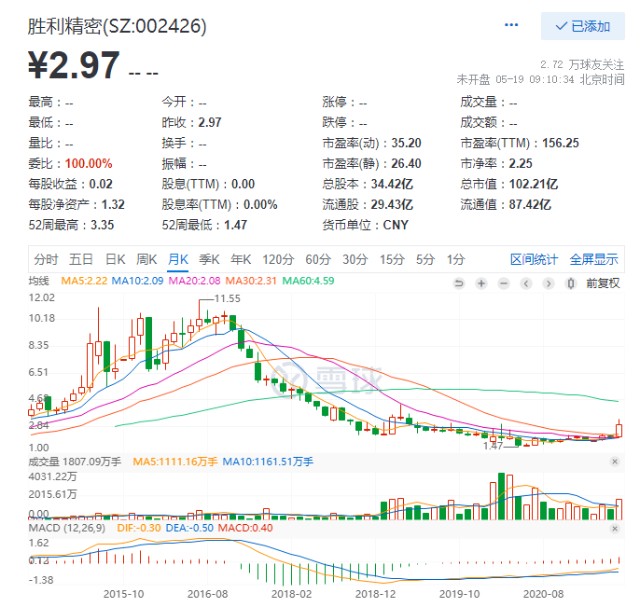This screenshot has height=607, width=640.
Task: Click the 11.55 high marker on chart
Action: click(x=227, y=298)
